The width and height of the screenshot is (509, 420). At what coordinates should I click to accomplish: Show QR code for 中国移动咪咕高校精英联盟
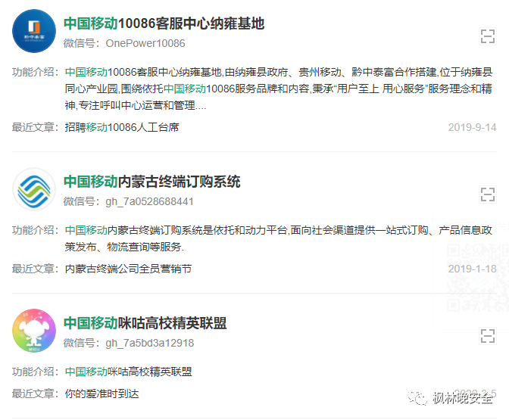click(x=488, y=336)
